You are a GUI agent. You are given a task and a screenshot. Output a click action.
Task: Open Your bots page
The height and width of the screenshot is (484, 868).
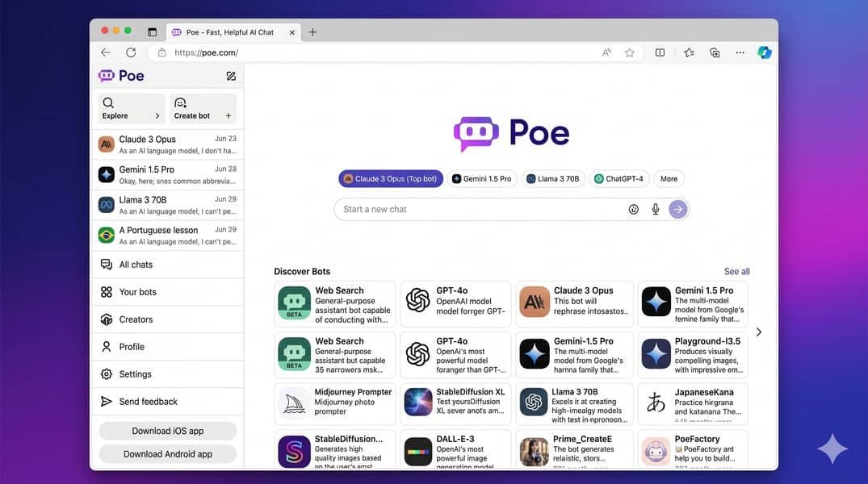coord(167,292)
